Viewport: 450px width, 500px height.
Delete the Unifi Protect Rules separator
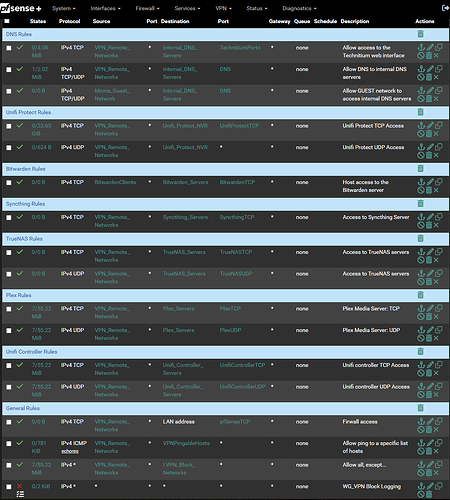421,112
